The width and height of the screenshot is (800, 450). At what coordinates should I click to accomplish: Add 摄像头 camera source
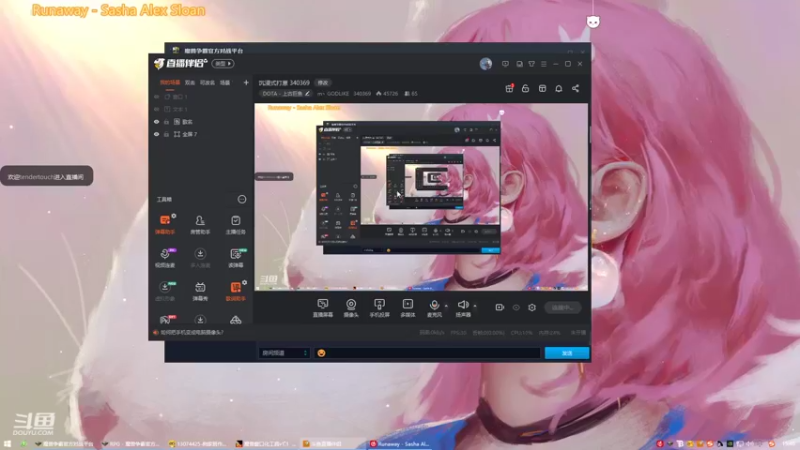point(351,308)
